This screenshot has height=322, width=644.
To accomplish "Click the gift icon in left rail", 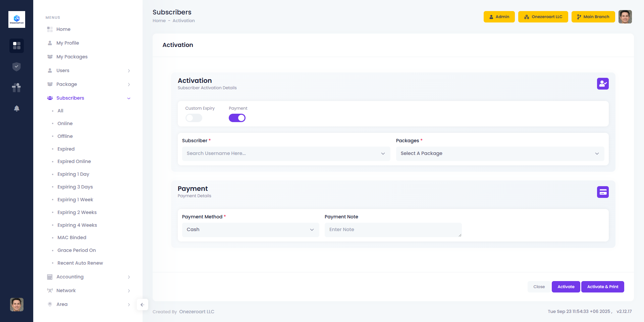I will tap(16, 88).
